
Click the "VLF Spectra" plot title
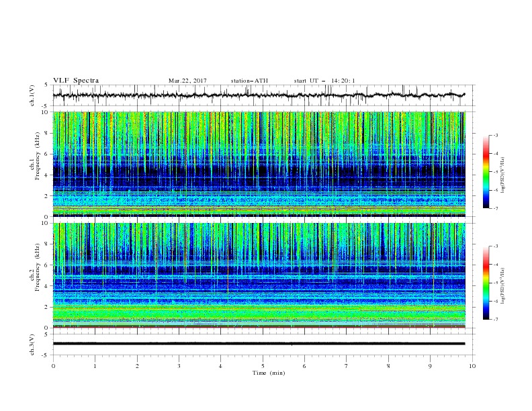point(76,81)
